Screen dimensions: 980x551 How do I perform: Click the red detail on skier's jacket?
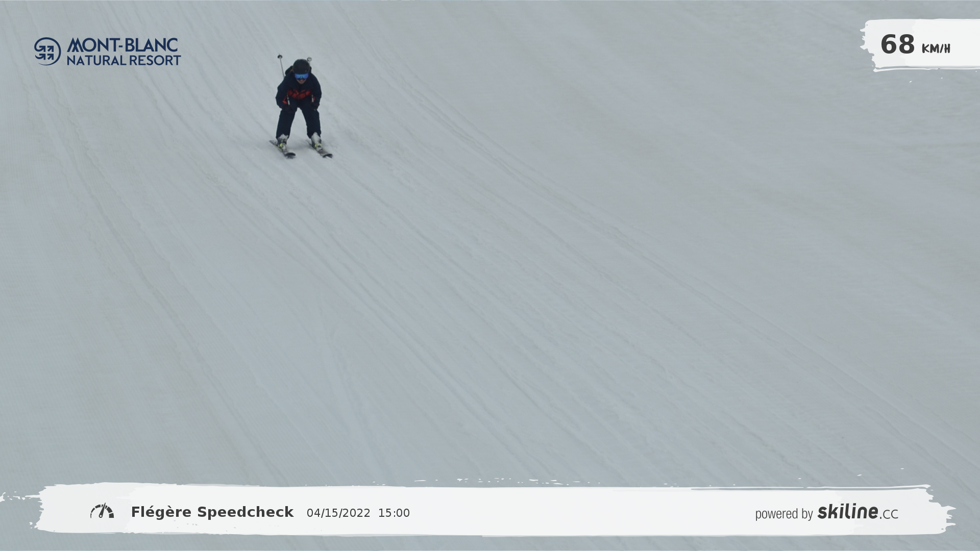tap(299, 95)
